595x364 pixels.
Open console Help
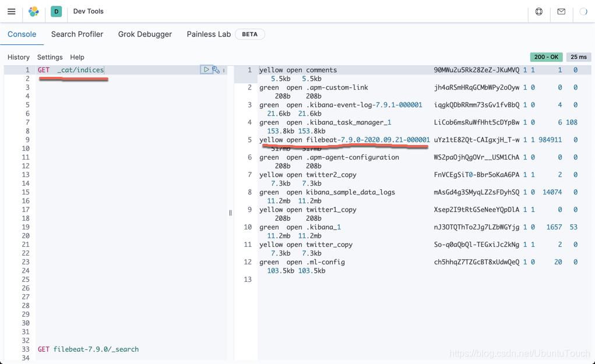click(77, 57)
